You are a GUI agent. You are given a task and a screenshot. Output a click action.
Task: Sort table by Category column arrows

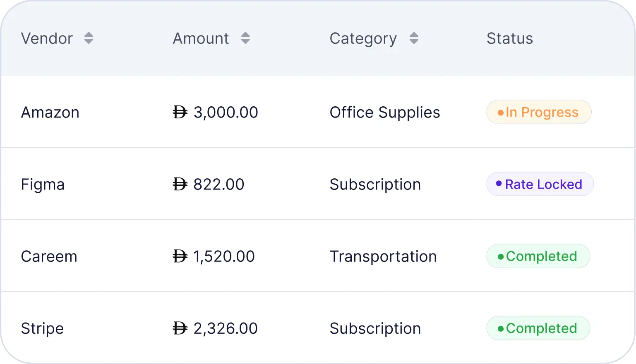[x=414, y=38]
